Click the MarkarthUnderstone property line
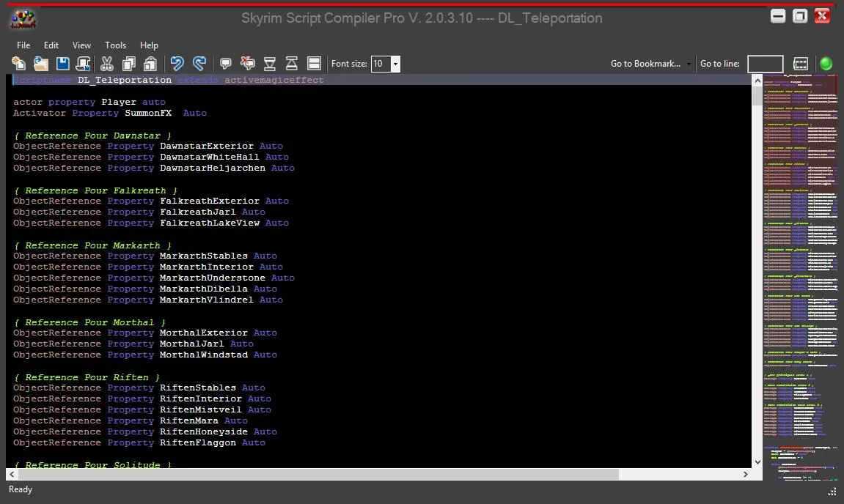The image size is (844, 504). (154, 278)
